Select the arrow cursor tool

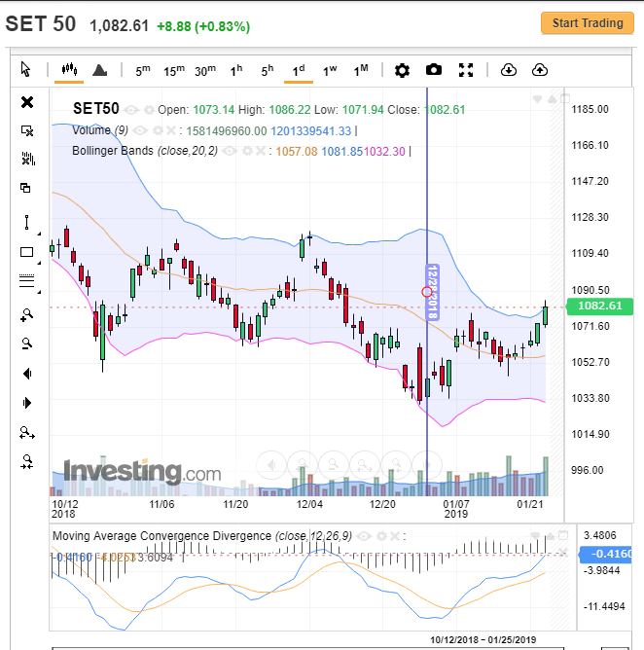pyautogui.click(x=25, y=69)
